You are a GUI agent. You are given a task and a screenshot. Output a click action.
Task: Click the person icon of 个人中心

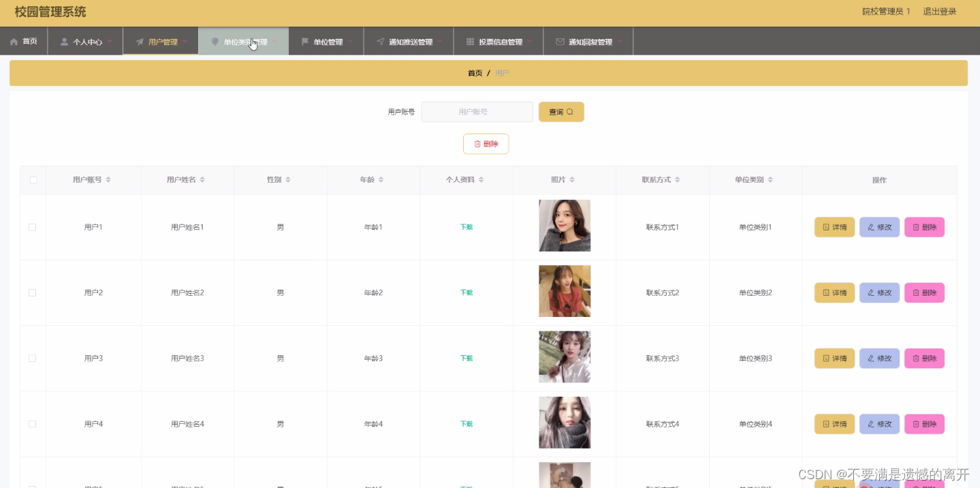pos(65,42)
